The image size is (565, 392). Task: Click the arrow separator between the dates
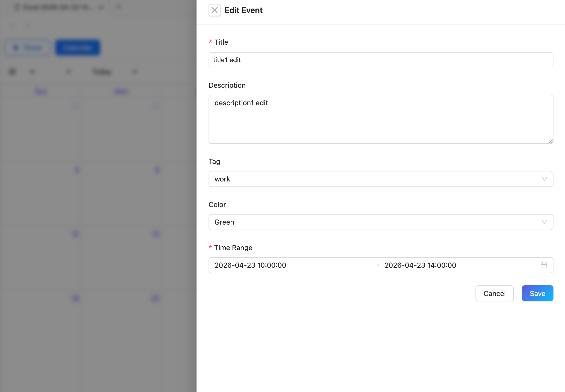376,265
